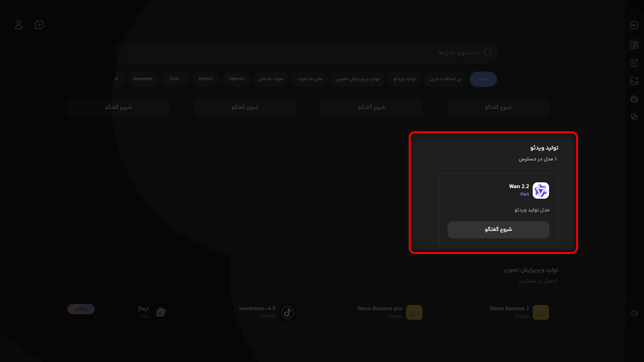
Task: Click the TickTok provider label
Action: (268, 316)
